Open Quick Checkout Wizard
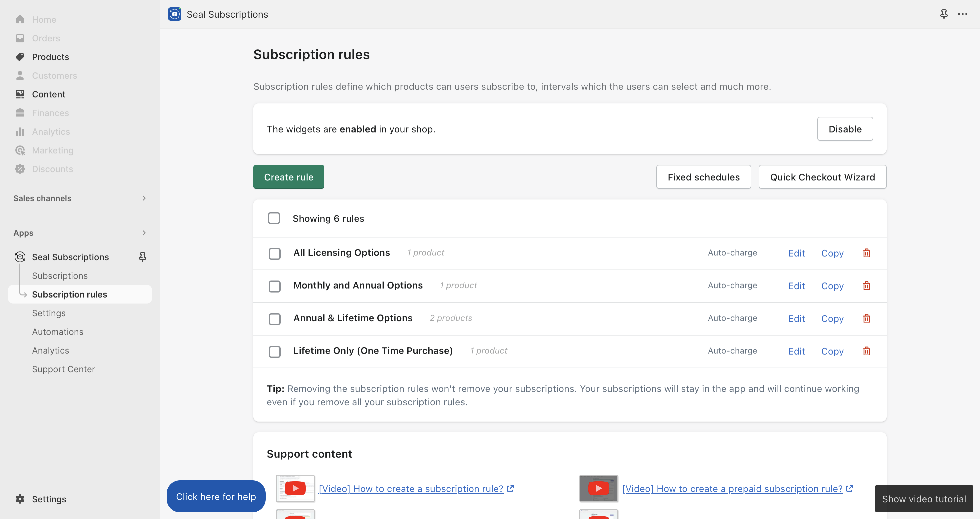Image resolution: width=980 pixels, height=519 pixels. [x=822, y=177]
